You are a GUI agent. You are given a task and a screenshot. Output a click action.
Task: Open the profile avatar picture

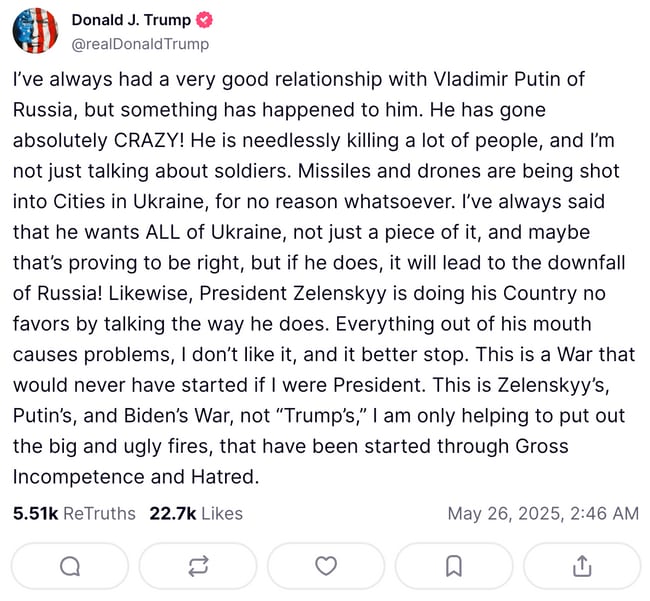coord(35,31)
